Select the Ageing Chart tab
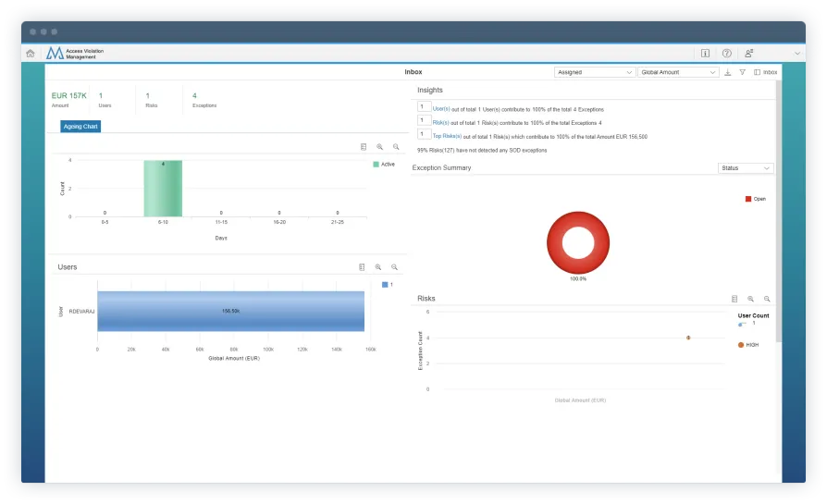This screenshot has height=504, width=827. pos(80,126)
